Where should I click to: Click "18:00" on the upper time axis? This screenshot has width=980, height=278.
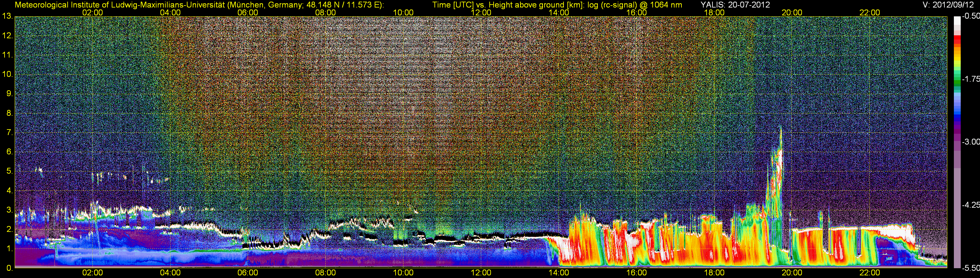714,12
